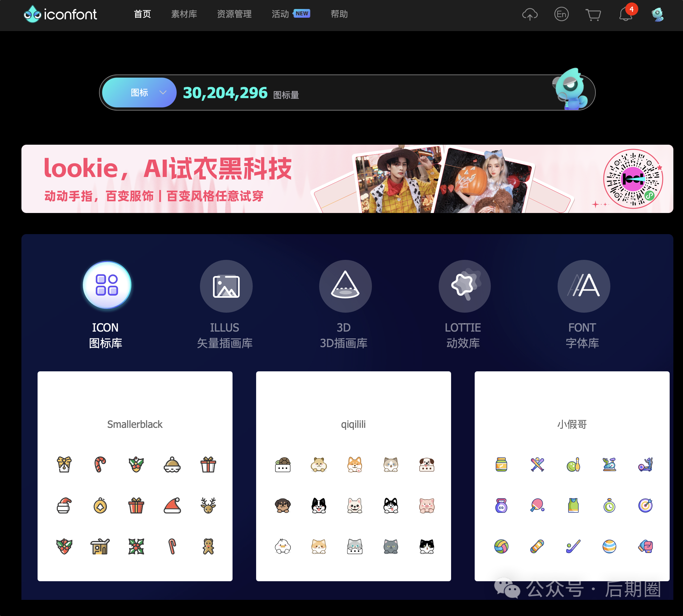Switch to the 首页 menu item
This screenshot has width=683, height=616.
pyautogui.click(x=142, y=14)
